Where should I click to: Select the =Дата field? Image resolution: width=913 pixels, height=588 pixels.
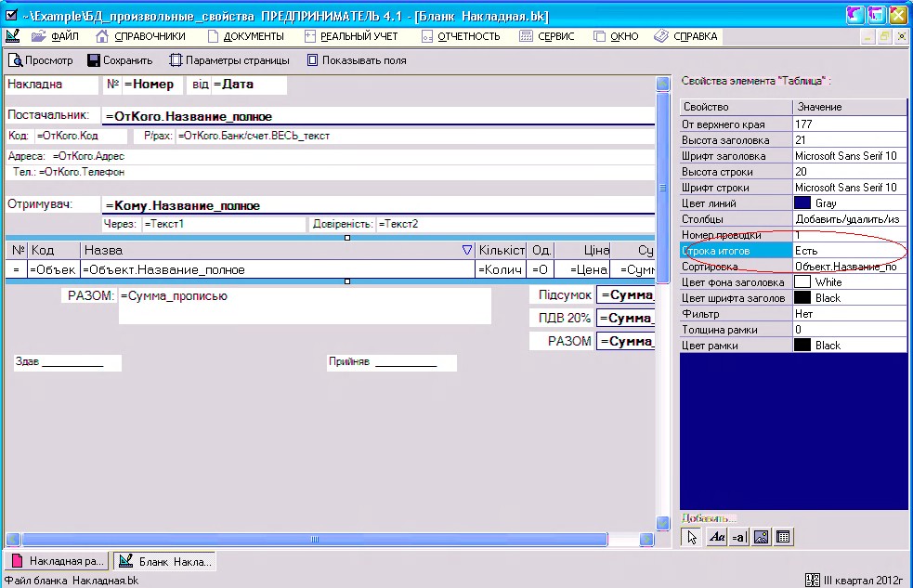(x=249, y=85)
